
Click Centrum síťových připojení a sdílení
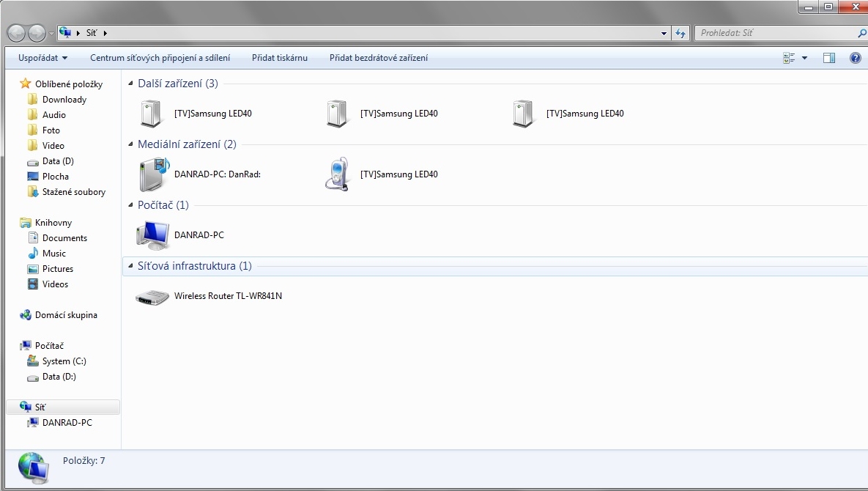click(160, 58)
